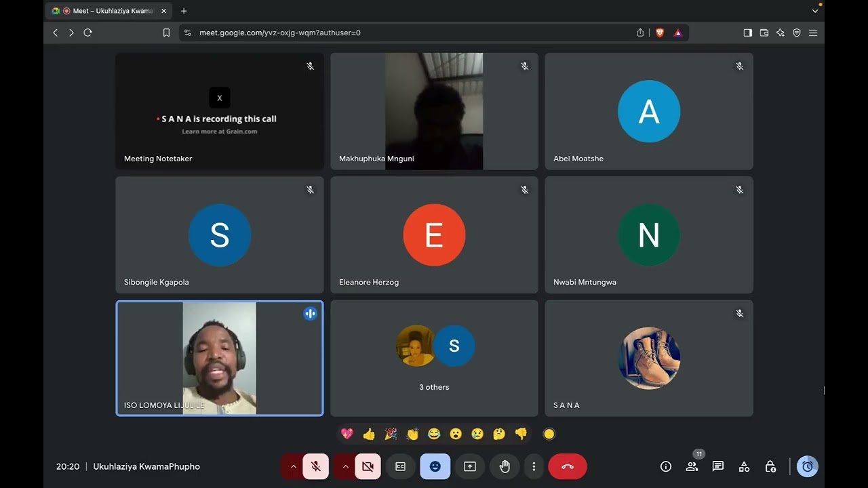Open Brave Wallet
This screenshot has width=868, height=488.
764,33
